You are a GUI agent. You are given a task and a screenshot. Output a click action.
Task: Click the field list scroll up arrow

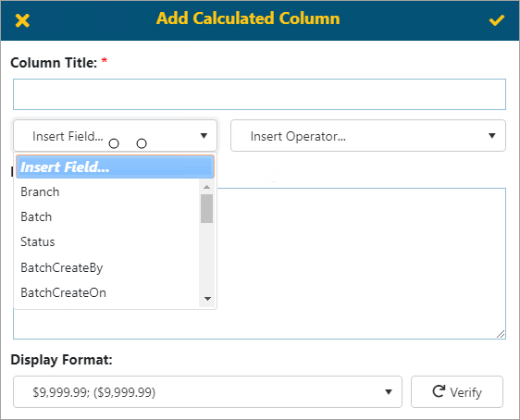pos(207,187)
